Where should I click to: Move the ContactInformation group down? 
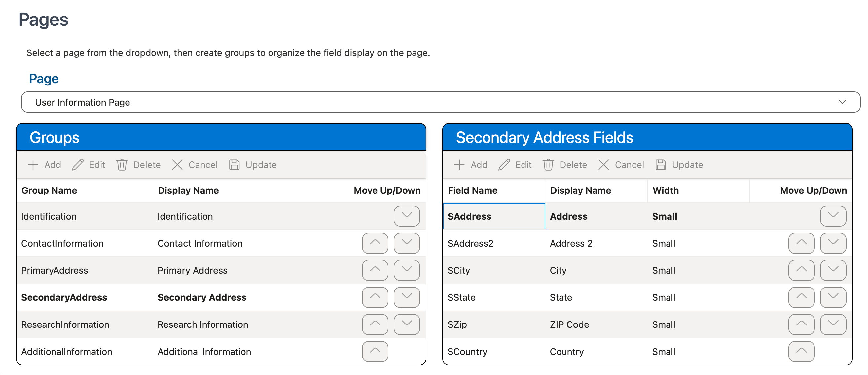pos(406,243)
